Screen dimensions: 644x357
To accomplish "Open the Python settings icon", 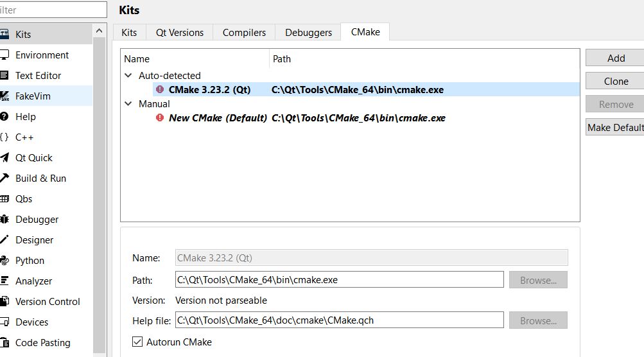I will coord(4,260).
